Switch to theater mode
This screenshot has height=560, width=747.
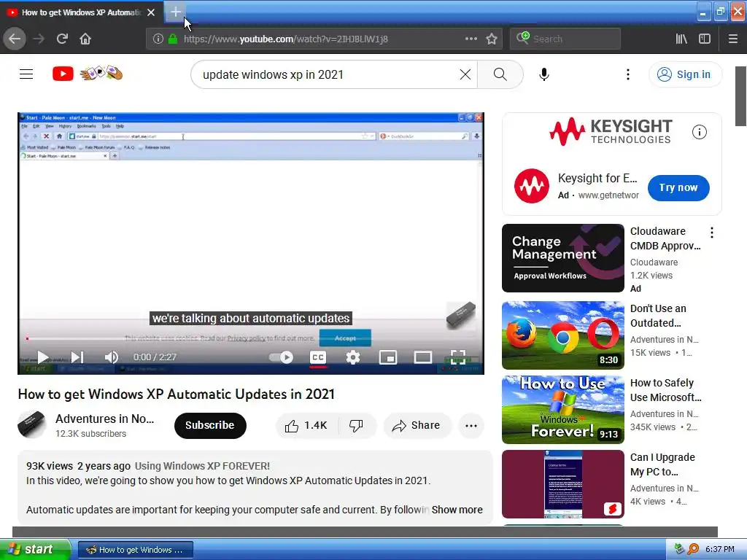[423, 357]
